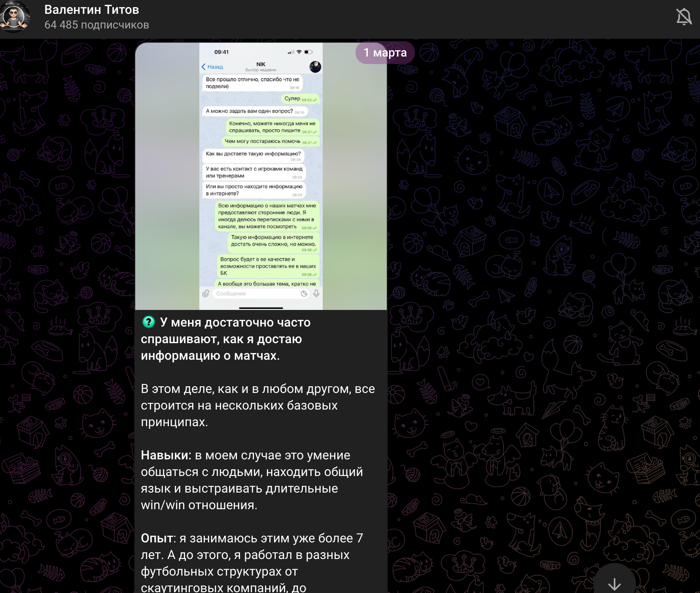The width and height of the screenshot is (700, 593).
Task: Click the NIK contact name header
Action: click(x=261, y=64)
